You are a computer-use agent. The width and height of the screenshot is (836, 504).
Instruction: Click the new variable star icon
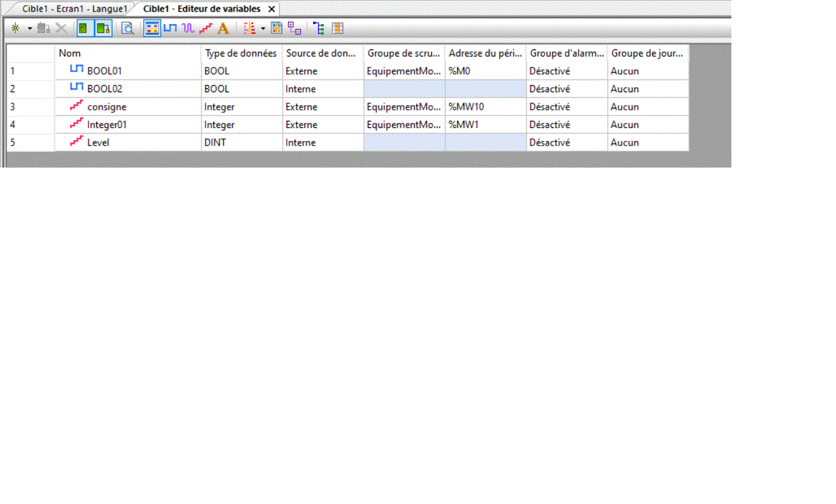click(16, 29)
